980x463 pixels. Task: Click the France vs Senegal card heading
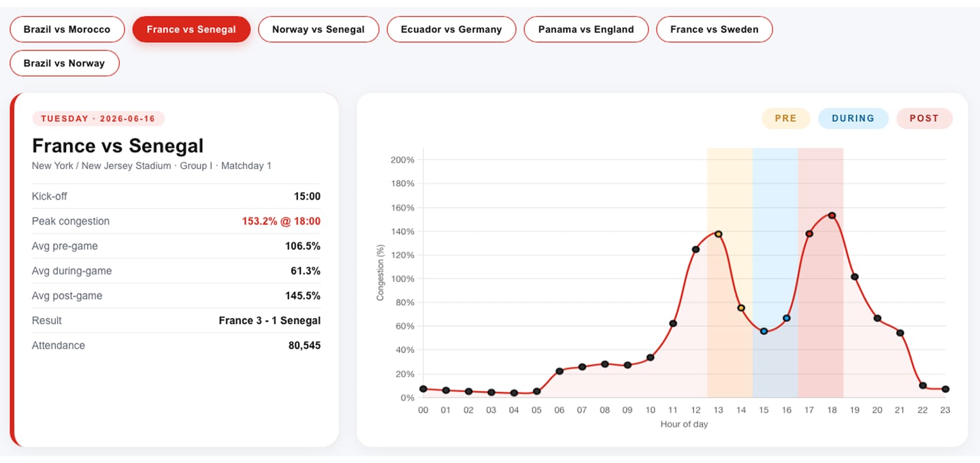118,146
